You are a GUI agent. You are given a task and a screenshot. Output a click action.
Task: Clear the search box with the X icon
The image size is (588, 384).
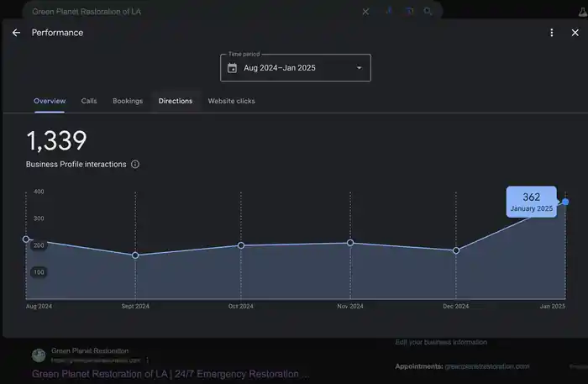365,12
